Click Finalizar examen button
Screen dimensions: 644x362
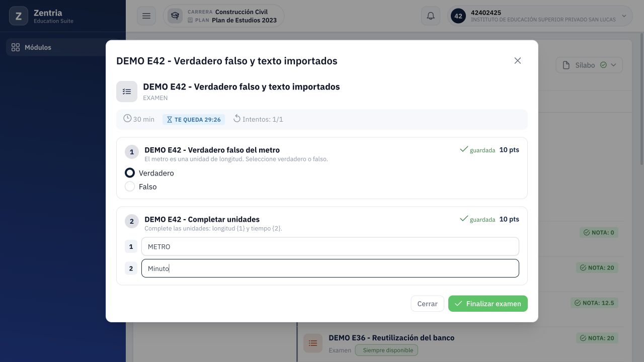click(488, 304)
